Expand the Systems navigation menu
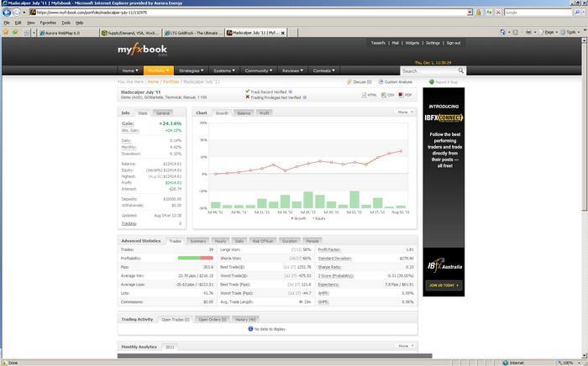Viewport: 588px width, 366px height. [x=224, y=71]
